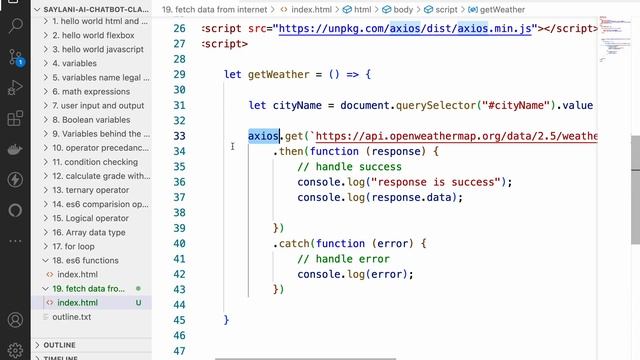The width and height of the screenshot is (640, 360).
Task: Open the unpkg axios script URL link
Action: (405, 29)
